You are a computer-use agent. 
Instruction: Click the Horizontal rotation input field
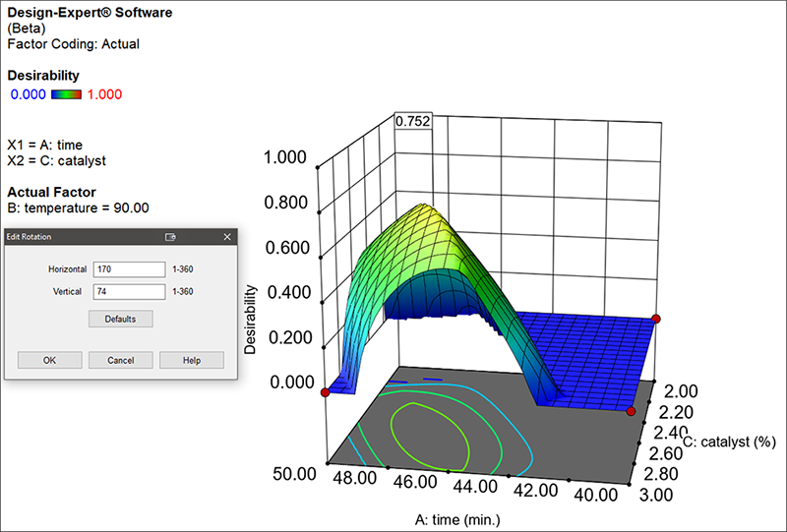pos(128,268)
